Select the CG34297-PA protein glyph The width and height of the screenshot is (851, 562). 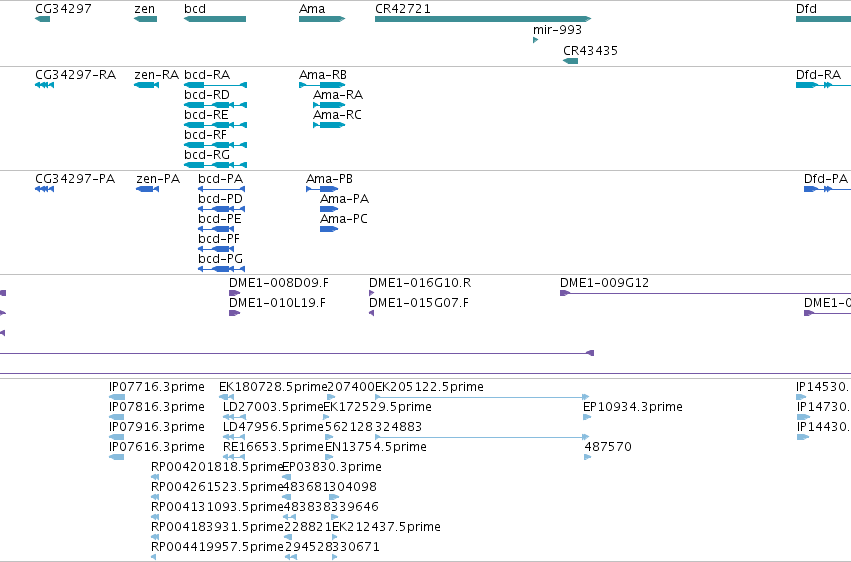click(45, 189)
